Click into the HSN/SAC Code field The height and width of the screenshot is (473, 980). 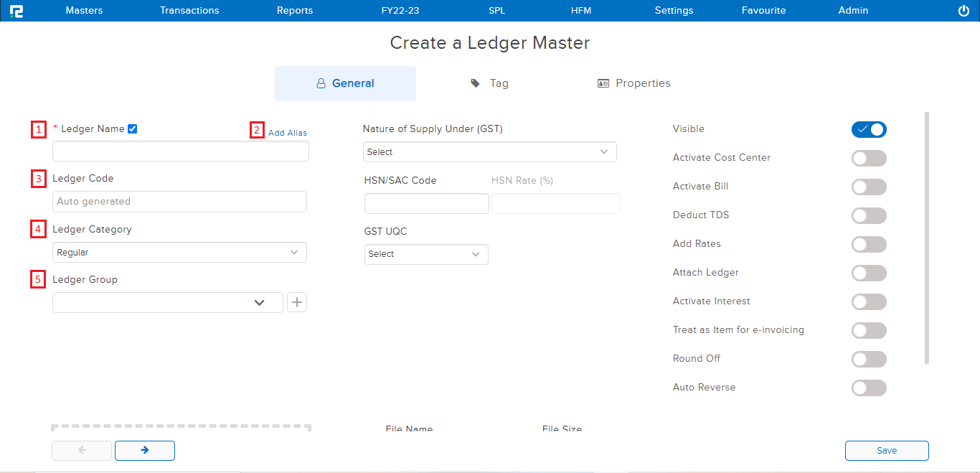tap(426, 204)
